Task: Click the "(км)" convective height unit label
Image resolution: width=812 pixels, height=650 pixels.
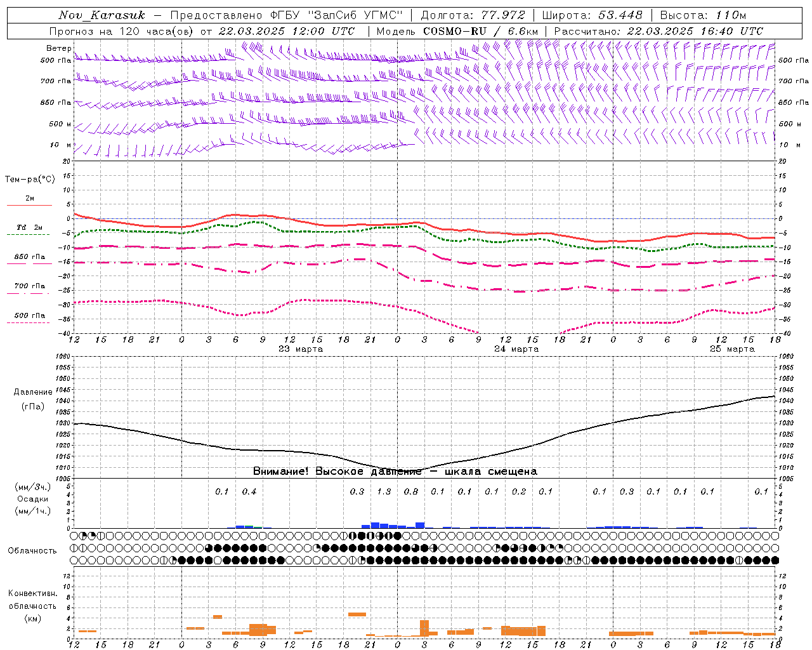Action: pos(32,618)
